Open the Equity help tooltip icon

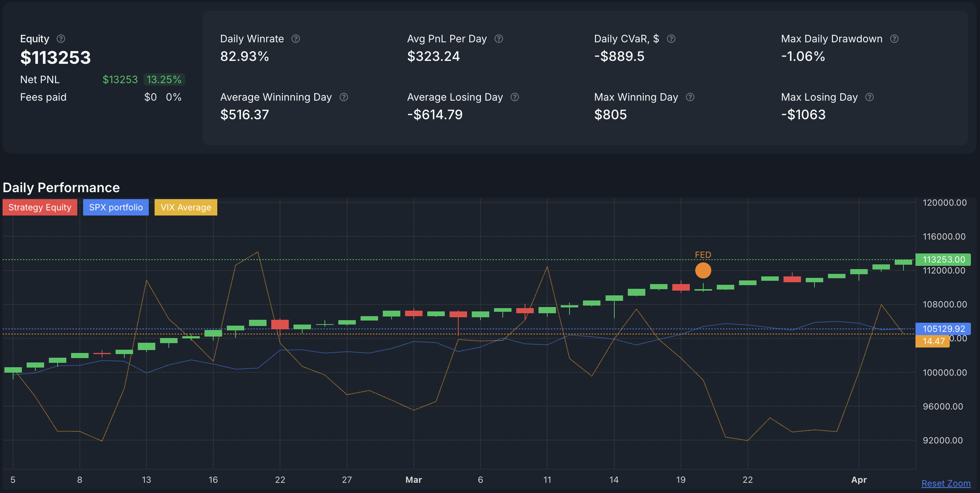tap(61, 38)
